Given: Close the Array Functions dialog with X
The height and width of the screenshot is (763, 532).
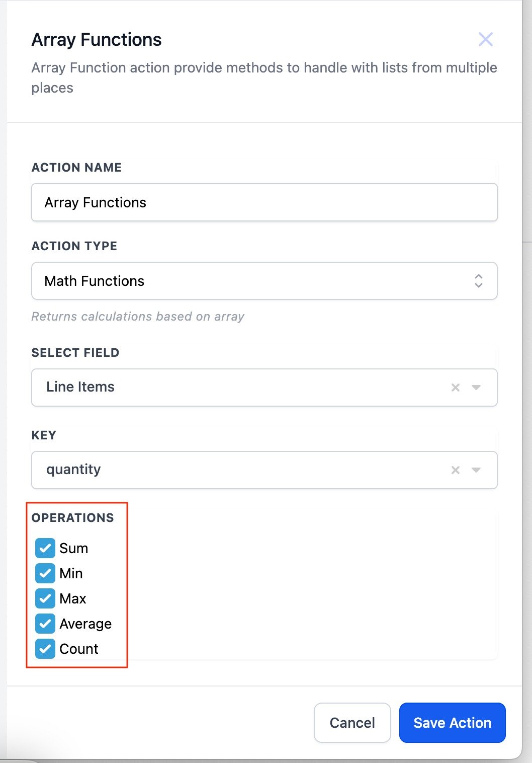Looking at the screenshot, I should click(x=485, y=39).
